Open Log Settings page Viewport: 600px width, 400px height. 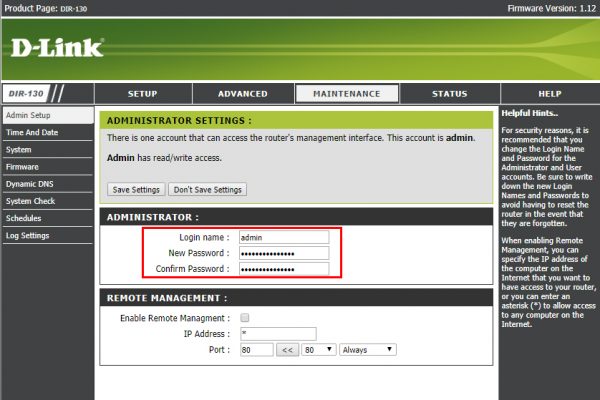48,236
